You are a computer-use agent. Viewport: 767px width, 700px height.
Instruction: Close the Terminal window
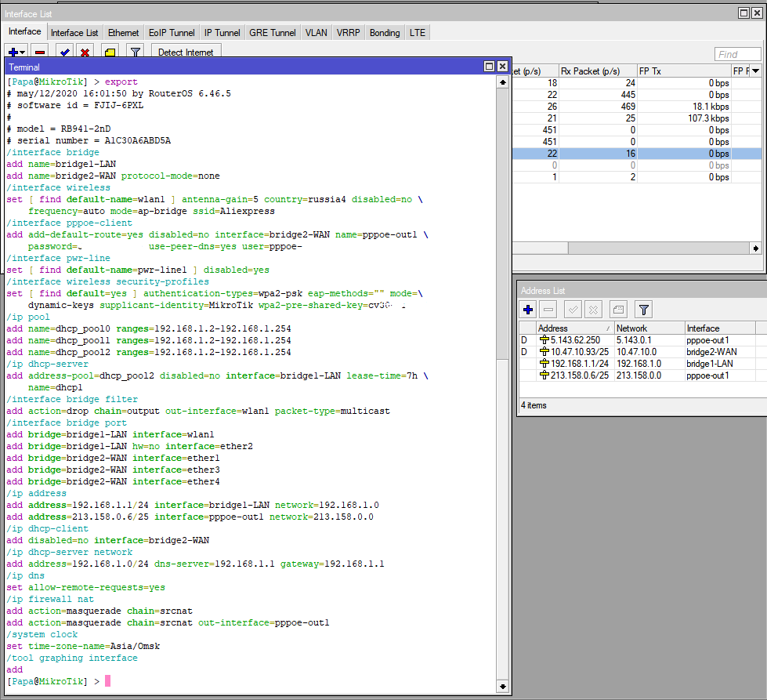tap(502, 67)
